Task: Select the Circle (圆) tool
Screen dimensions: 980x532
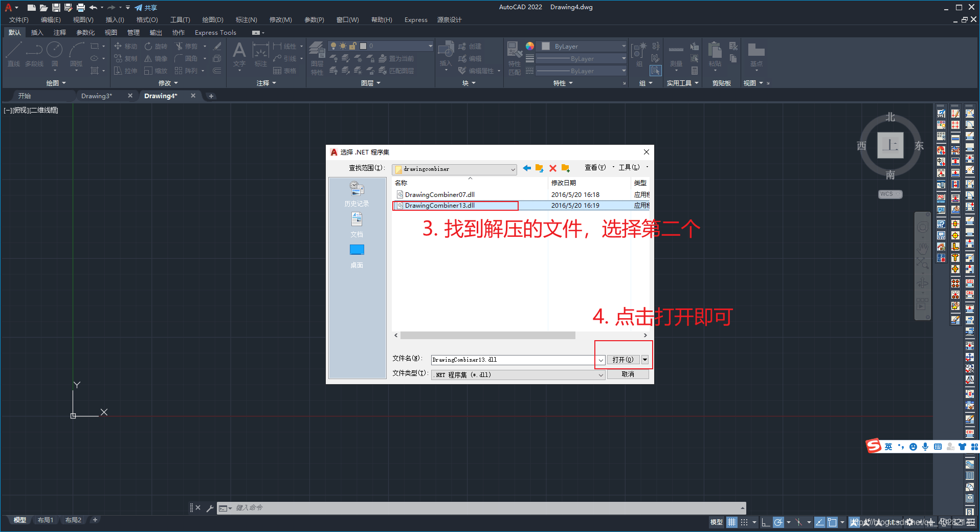Action: [x=55, y=54]
